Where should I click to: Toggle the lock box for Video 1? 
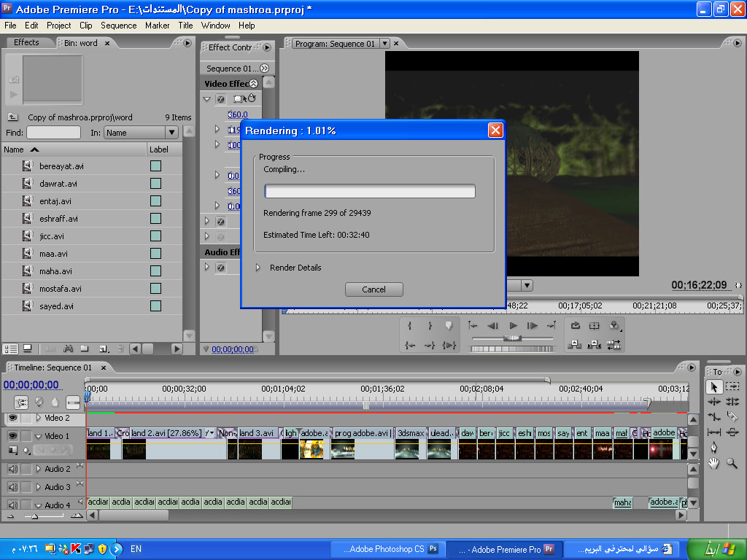pyautogui.click(x=26, y=436)
